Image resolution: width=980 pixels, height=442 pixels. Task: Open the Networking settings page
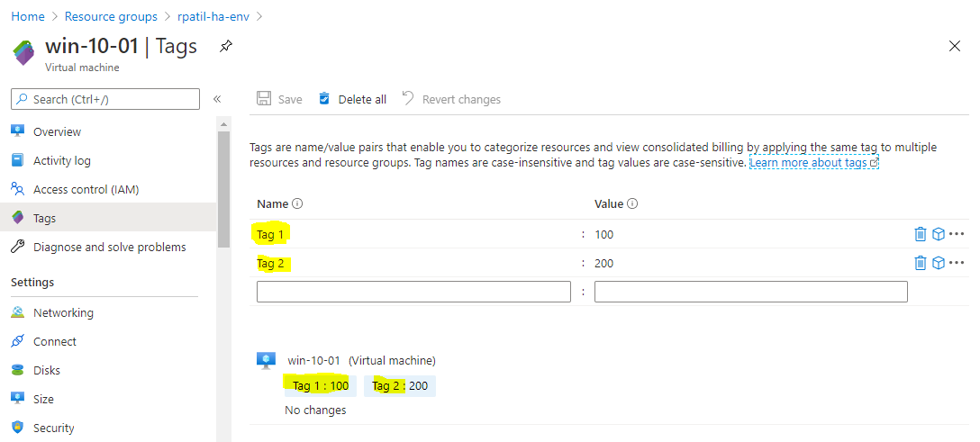pyautogui.click(x=63, y=312)
